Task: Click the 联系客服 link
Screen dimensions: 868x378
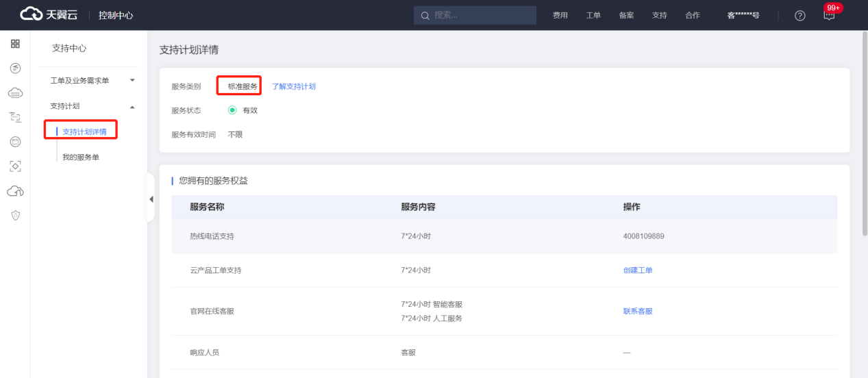Action: click(638, 311)
